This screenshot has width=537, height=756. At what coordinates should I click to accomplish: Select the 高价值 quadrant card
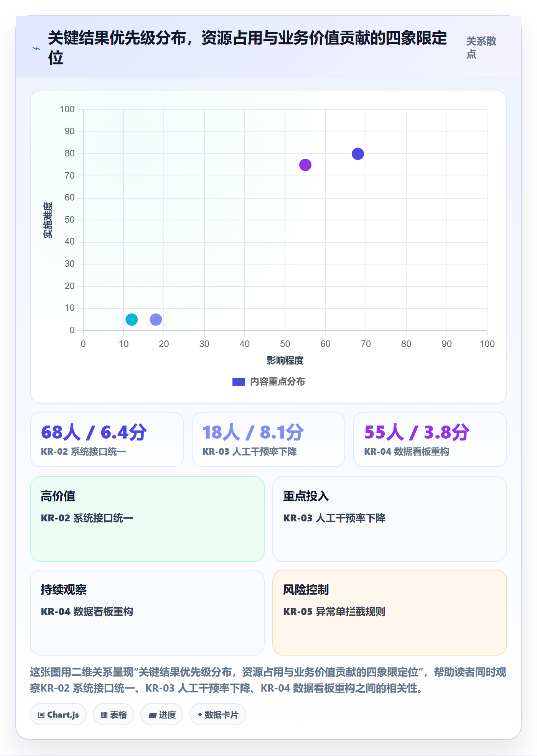147,519
